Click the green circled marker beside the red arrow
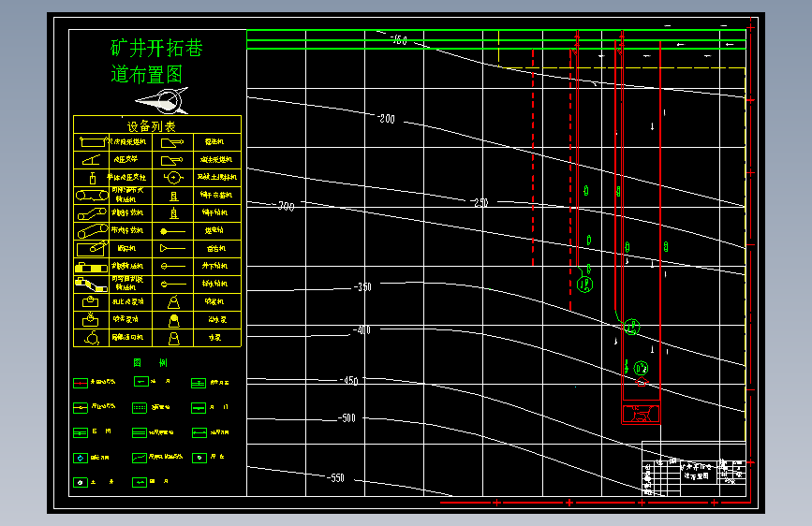Image resolution: width=812 pixels, height=526 pixels. pyautogui.click(x=642, y=368)
